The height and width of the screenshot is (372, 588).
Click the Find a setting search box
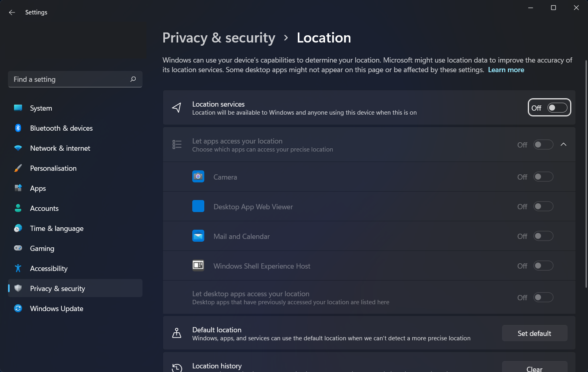point(68,79)
